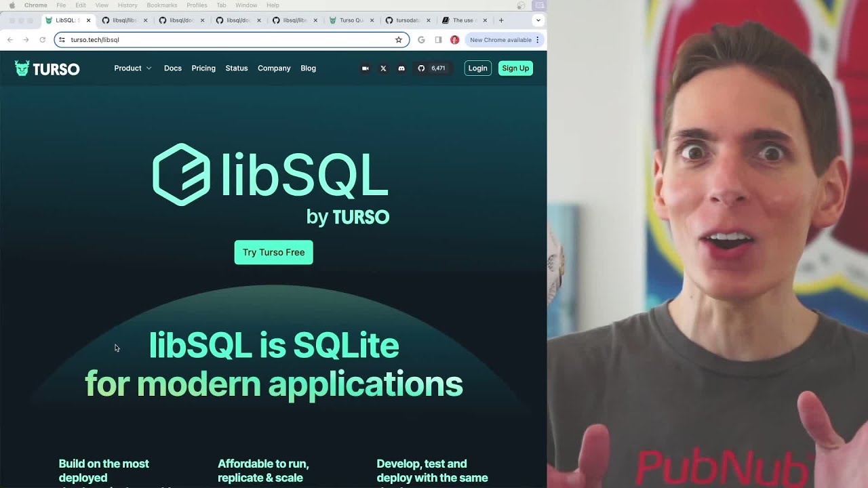This screenshot has width=868, height=488.
Task: Click the Pricing nav link
Action: click(203, 68)
